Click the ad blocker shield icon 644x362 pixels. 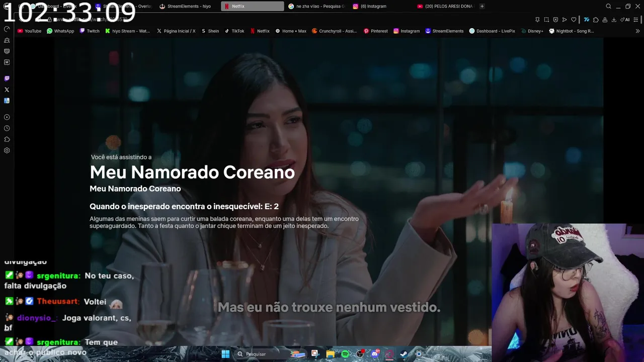tap(555, 20)
